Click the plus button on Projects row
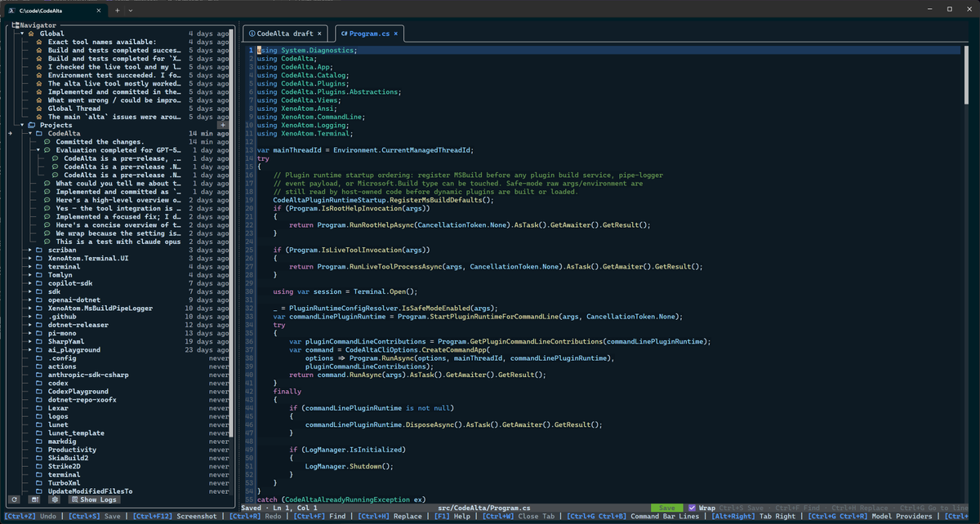The height and width of the screenshot is (524, 980). [222, 125]
